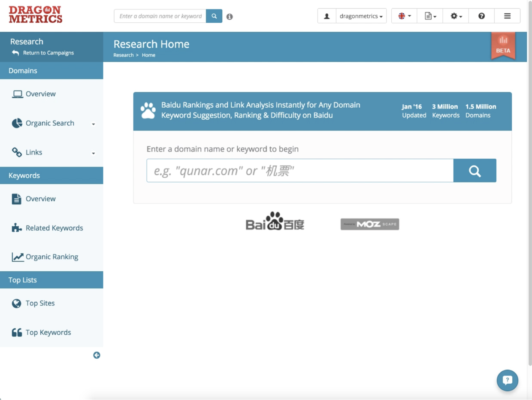This screenshot has width=532, height=400.
Task: Click the Baidu logo
Action: pyautogui.click(x=275, y=222)
